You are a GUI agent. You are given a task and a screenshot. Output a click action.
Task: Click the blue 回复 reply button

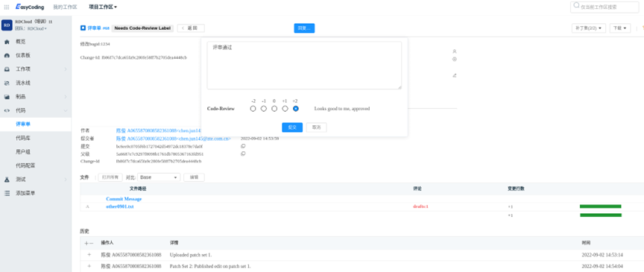[304, 28]
